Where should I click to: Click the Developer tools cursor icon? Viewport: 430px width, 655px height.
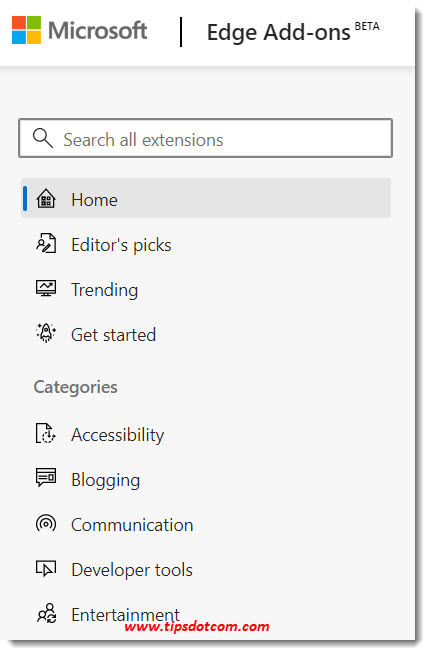click(46, 569)
